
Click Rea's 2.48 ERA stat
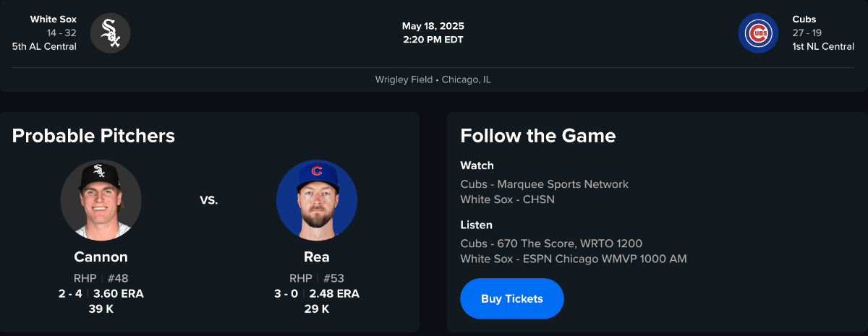[x=334, y=293]
